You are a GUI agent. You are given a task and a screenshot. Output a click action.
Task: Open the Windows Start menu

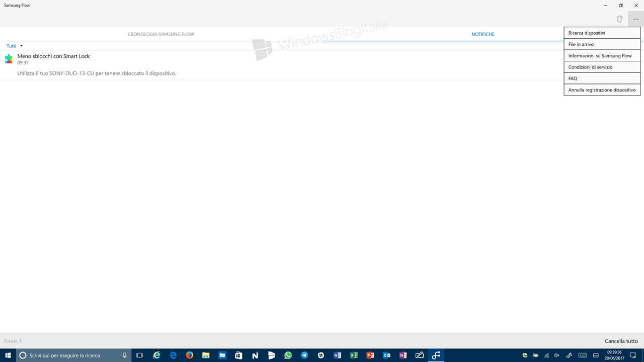(8, 355)
